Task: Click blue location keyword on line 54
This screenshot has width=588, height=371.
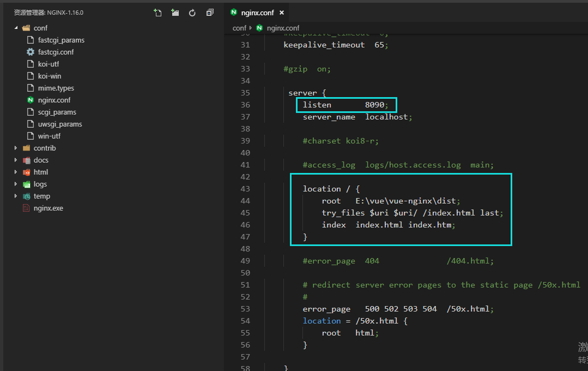Action: [322, 321]
